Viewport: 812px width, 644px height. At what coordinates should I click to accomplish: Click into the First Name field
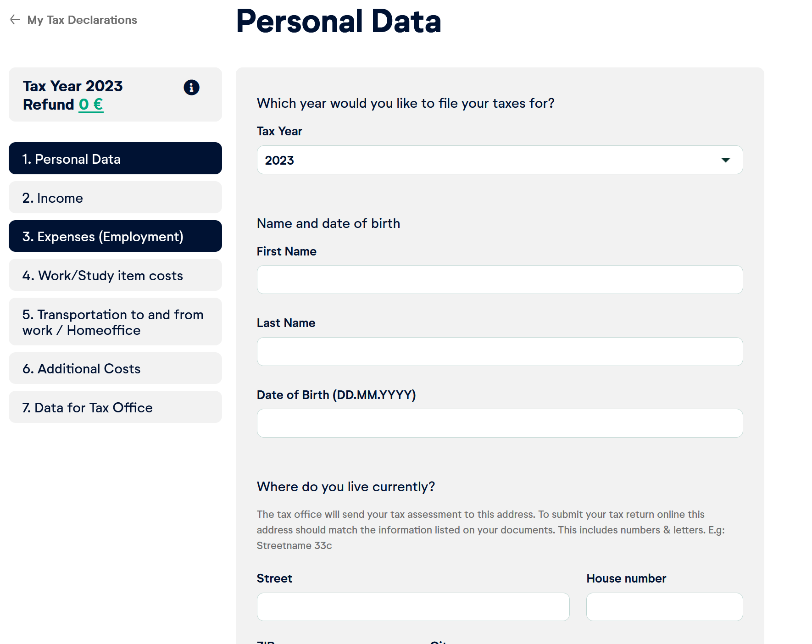tap(499, 279)
